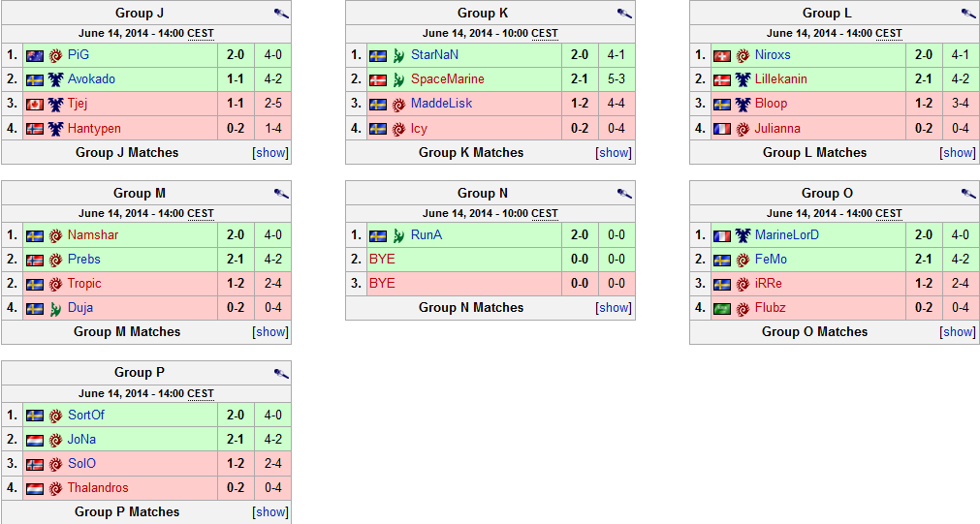The width and height of the screenshot is (980, 524).
Task: Click the Swiss flag next to Niroxs
Action: point(721,55)
